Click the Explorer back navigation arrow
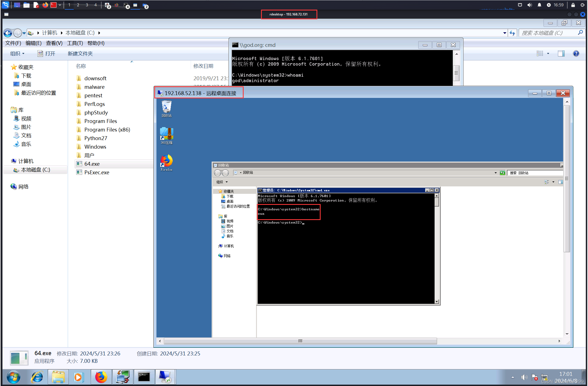 coord(8,33)
